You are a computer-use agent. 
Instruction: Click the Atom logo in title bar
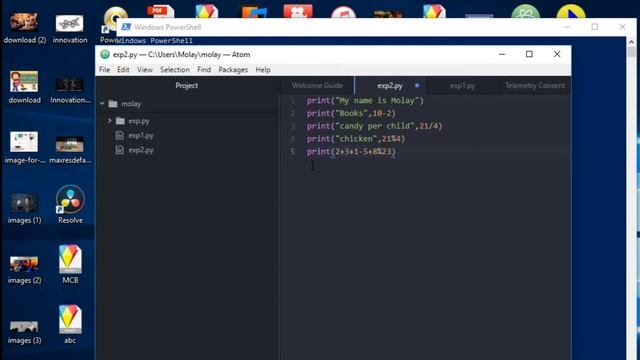tap(105, 54)
